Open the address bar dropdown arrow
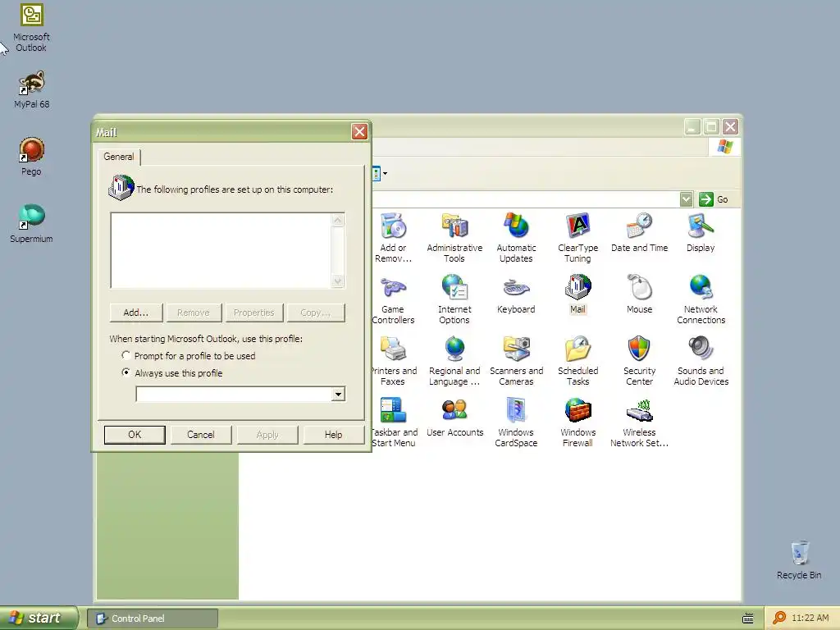Image resolution: width=840 pixels, height=630 pixels. click(x=686, y=199)
